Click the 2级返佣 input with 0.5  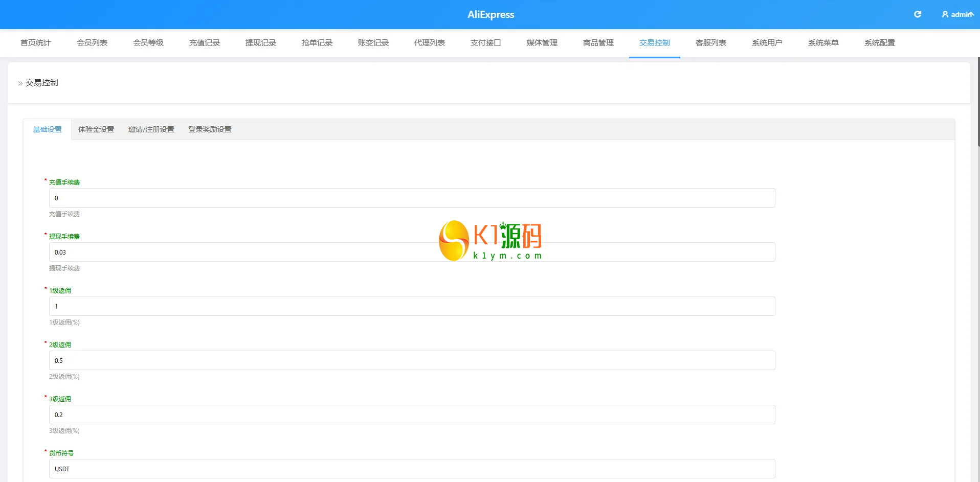412,360
